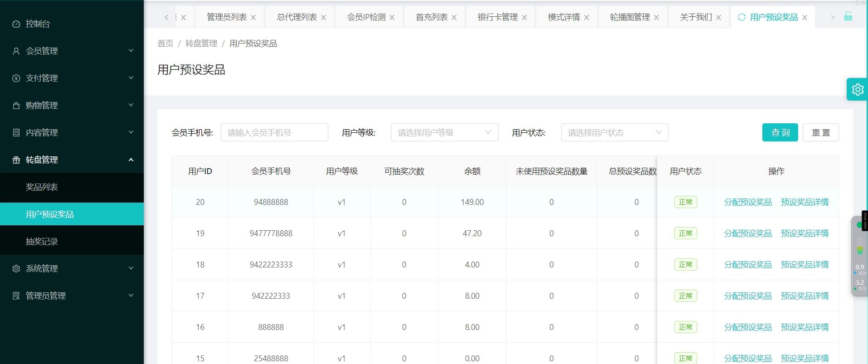This screenshot has width=868, height=364.
Task: Click the refresh icon on 用户预设奖品 tab
Action: (741, 17)
